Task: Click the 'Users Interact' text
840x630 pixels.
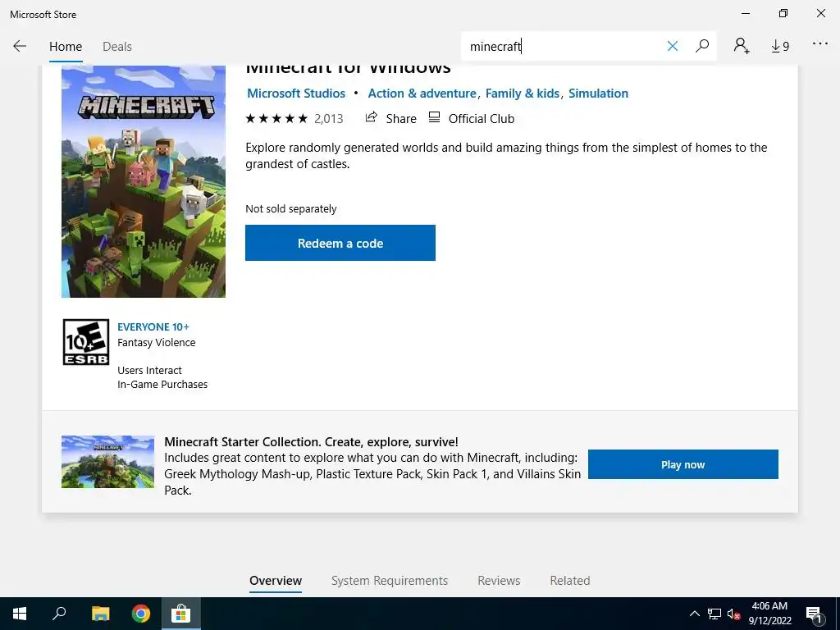Action: point(149,371)
